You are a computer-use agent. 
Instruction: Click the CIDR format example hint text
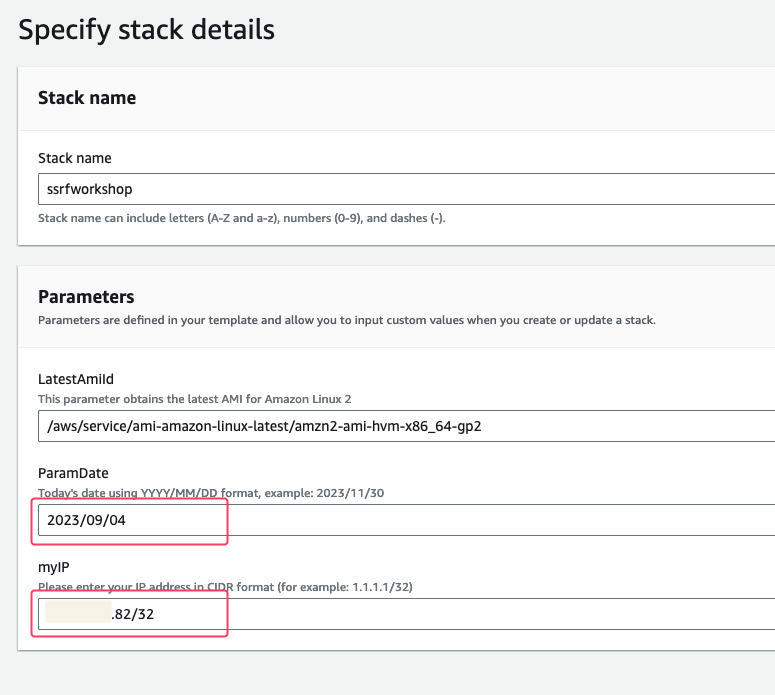tap(225, 587)
